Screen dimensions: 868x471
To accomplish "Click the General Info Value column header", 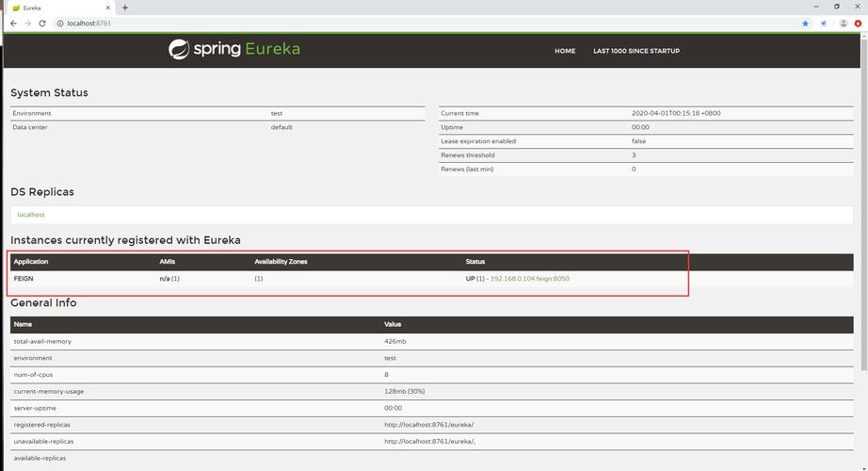I will (393, 324).
